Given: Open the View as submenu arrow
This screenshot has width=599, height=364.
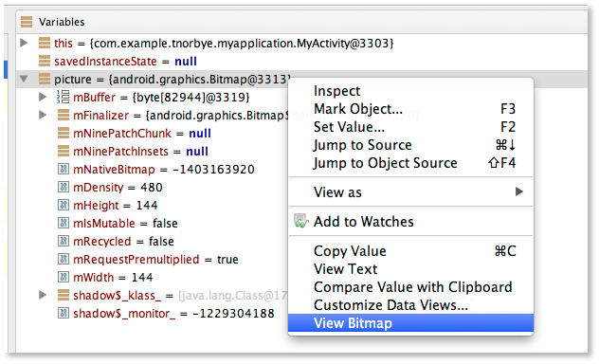Looking at the screenshot, I should [518, 191].
